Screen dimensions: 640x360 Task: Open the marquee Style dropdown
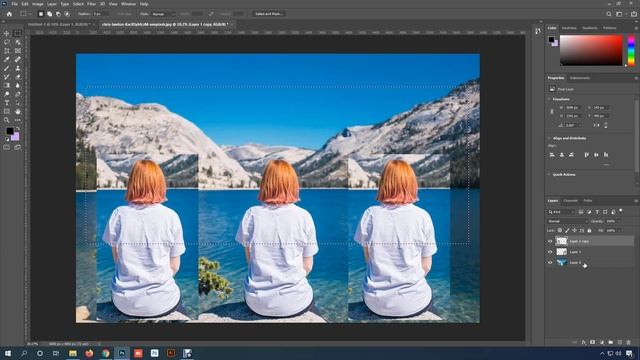tap(163, 14)
